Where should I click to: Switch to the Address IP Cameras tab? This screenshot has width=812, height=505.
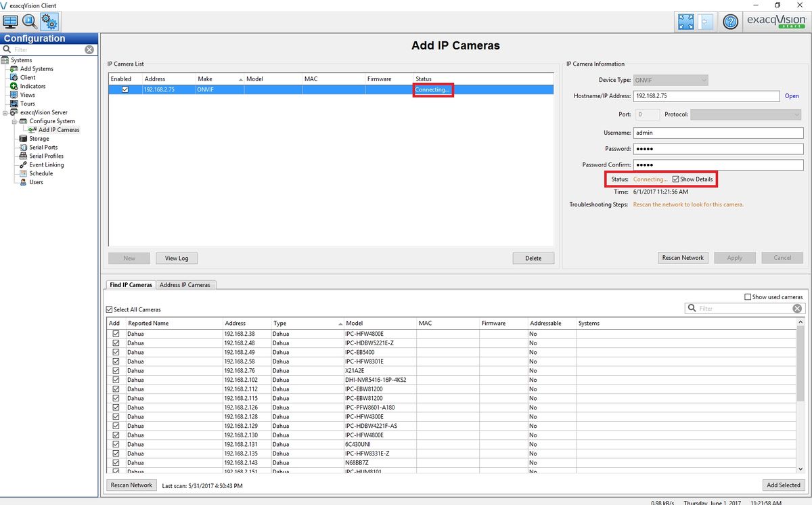pyautogui.click(x=185, y=285)
